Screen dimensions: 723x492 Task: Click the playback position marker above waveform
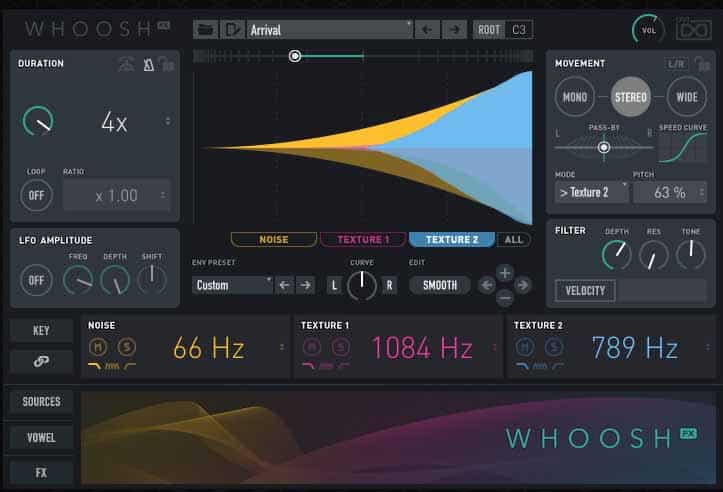[295, 56]
